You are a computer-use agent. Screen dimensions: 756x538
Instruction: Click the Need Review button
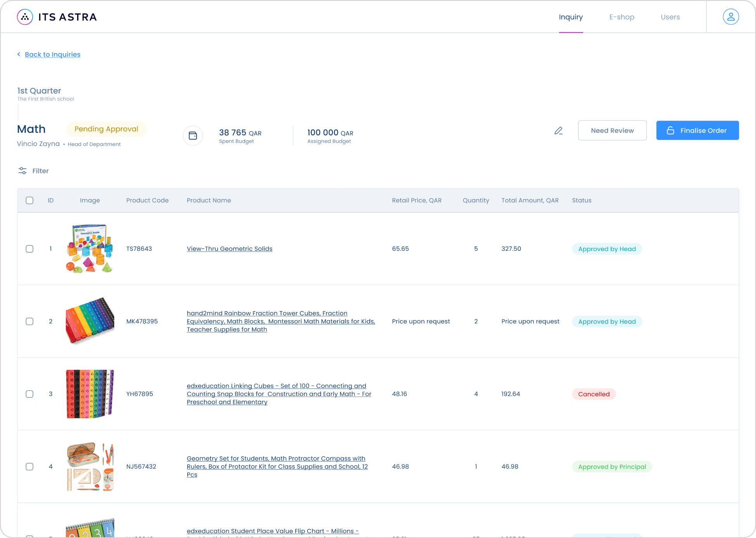coord(612,130)
